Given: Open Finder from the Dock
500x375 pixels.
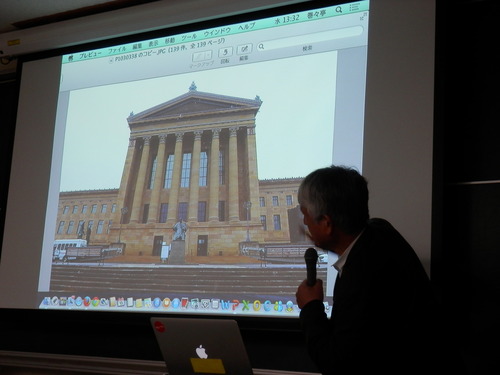Looking at the screenshot, I should point(46,302).
